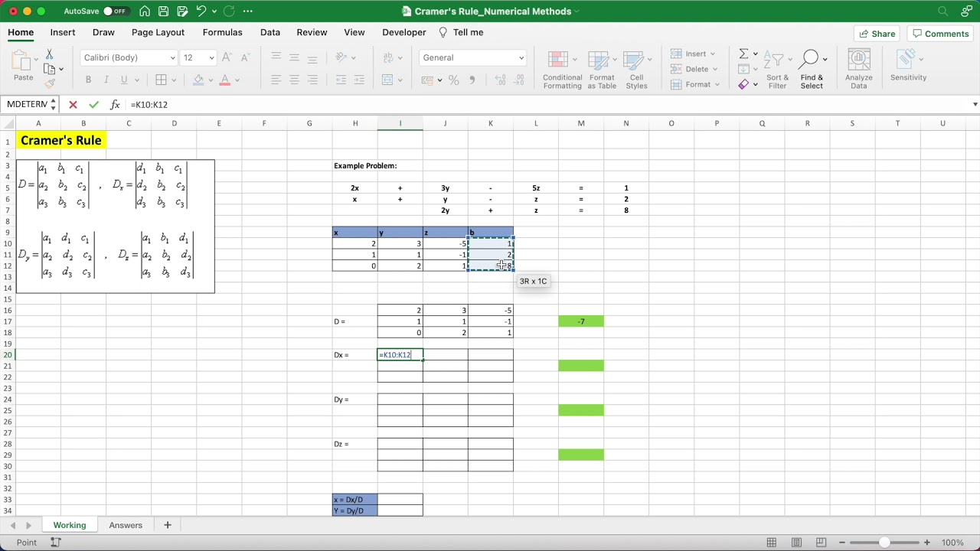This screenshot has height=551, width=980.
Task: Open the font name combo box Calibri (Body)
Action: coord(129,57)
